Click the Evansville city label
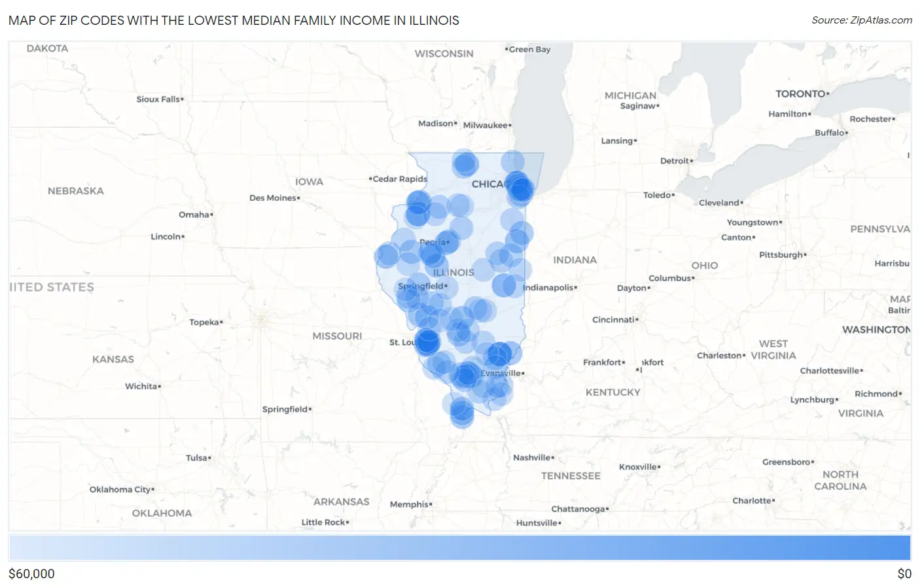920x588 pixels. (x=502, y=373)
